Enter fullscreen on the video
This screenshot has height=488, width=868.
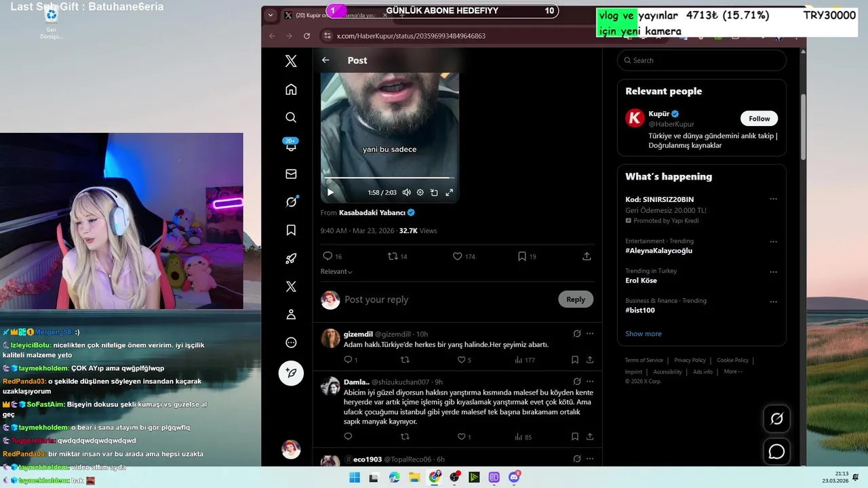(x=449, y=192)
